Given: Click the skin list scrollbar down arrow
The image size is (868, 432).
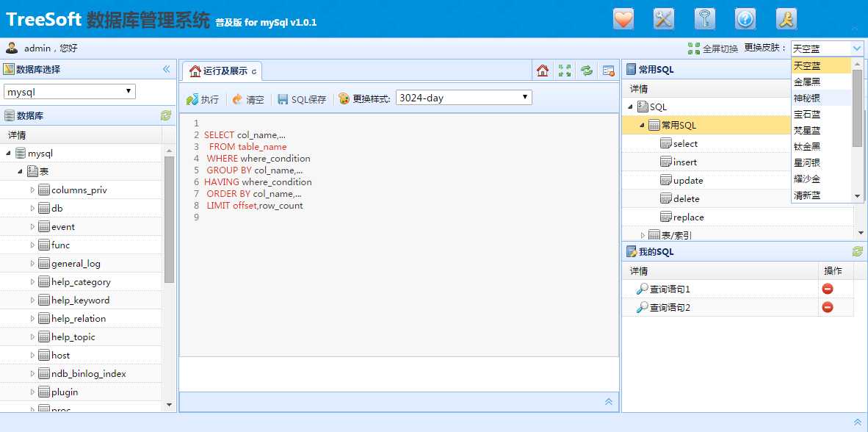Looking at the screenshot, I should pos(858,196).
